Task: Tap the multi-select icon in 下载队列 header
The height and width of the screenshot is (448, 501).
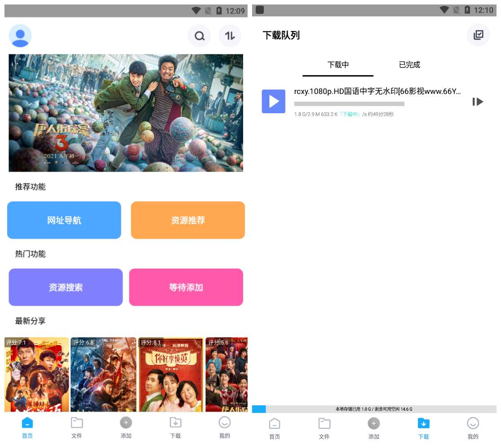Action: click(478, 35)
